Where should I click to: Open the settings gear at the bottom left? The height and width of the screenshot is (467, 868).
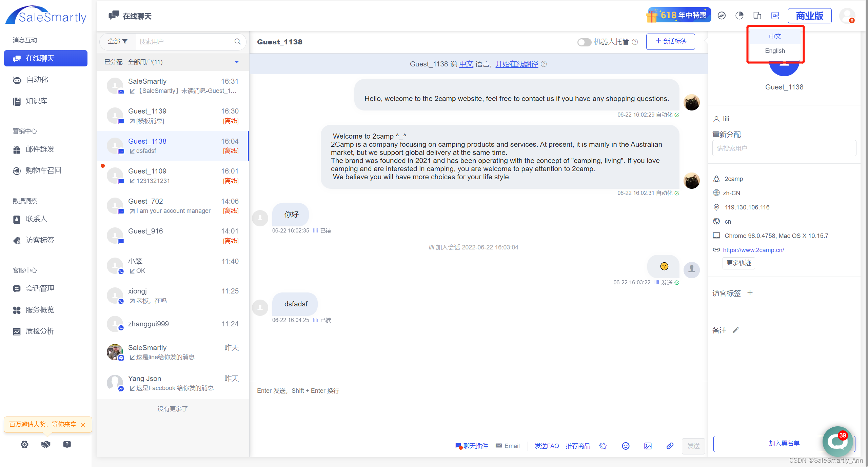pos(24,444)
